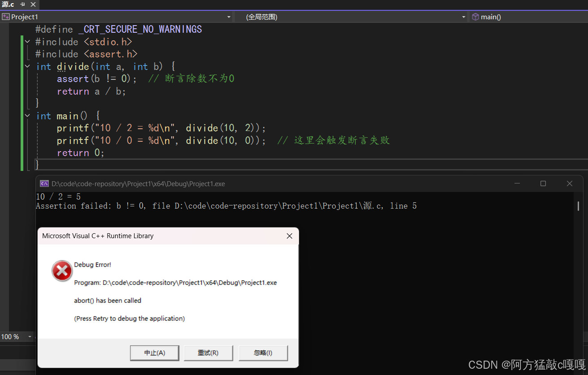Close the Microsoft Visual C++ Runtime Library dialog
The width and height of the screenshot is (588, 375).
tap(290, 236)
